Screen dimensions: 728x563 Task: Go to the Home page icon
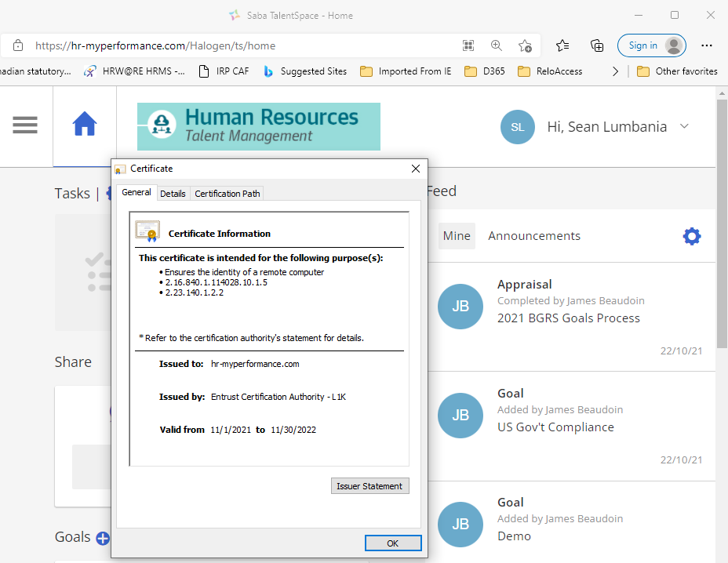pos(85,124)
